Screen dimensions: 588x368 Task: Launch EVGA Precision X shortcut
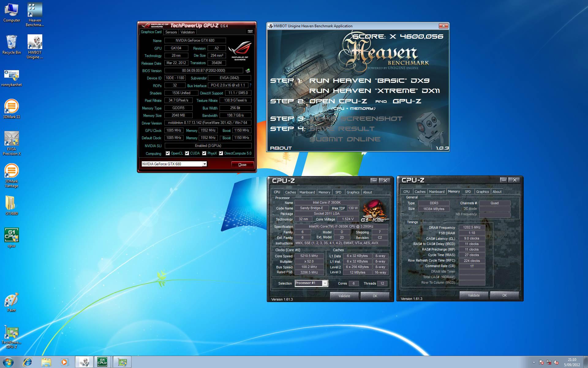[12, 144]
